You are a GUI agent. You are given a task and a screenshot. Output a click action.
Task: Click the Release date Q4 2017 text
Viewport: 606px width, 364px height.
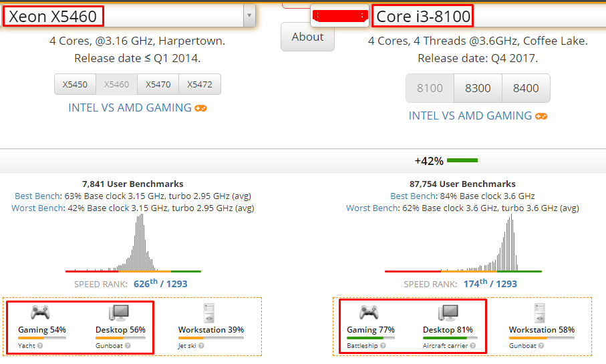pos(478,58)
